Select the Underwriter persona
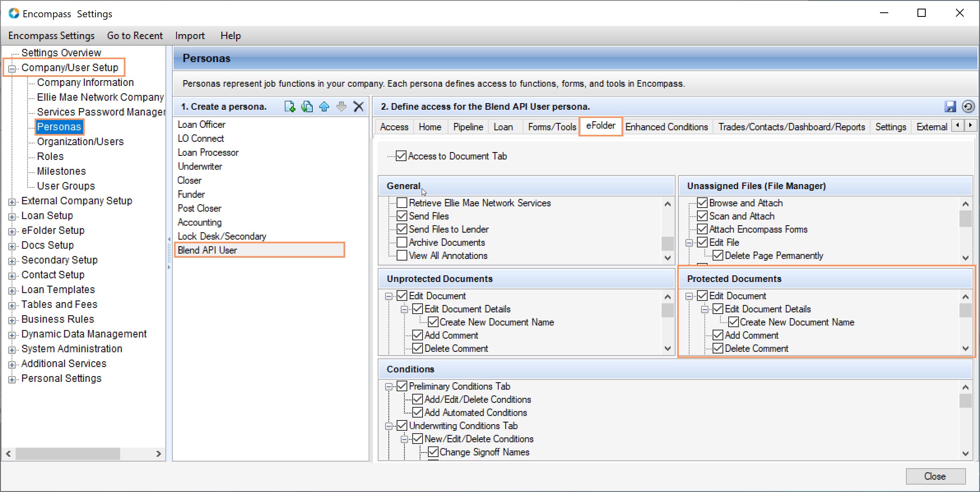Image resolution: width=980 pixels, height=492 pixels. click(x=200, y=166)
